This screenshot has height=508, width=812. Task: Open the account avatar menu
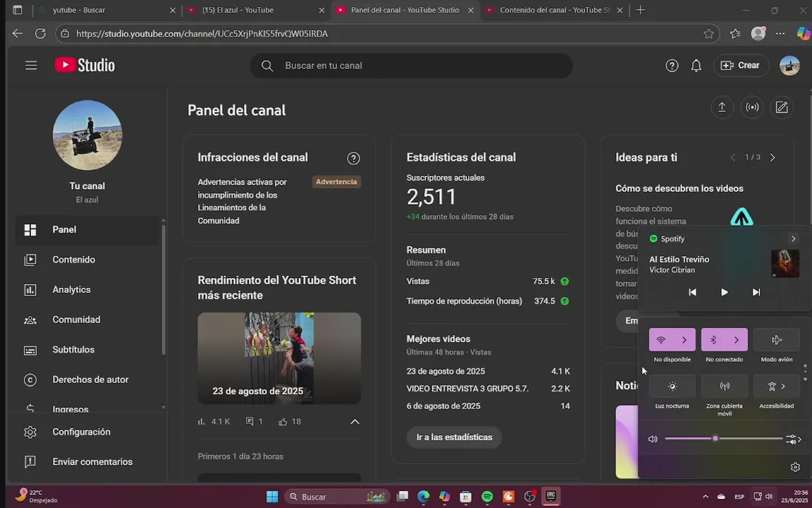[x=789, y=66]
